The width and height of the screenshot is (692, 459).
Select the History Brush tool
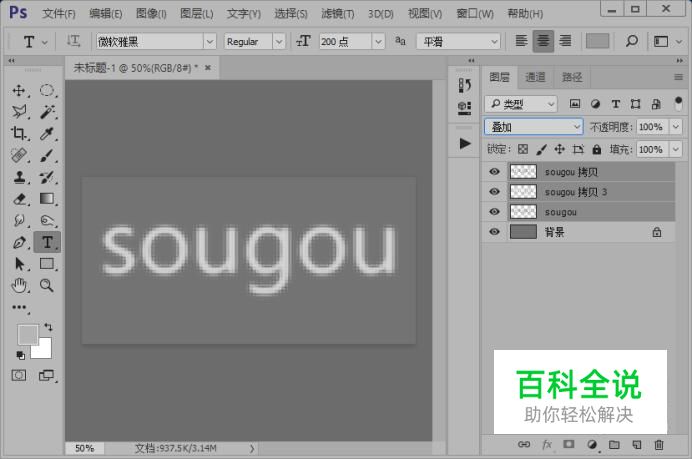click(x=47, y=177)
